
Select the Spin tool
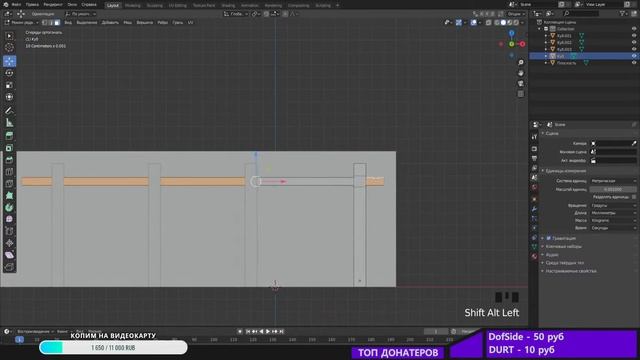[9, 207]
